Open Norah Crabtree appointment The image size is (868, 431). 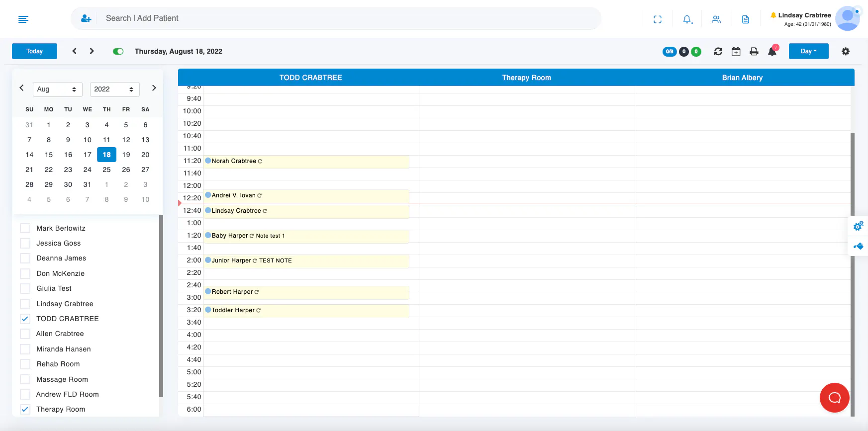point(306,162)
